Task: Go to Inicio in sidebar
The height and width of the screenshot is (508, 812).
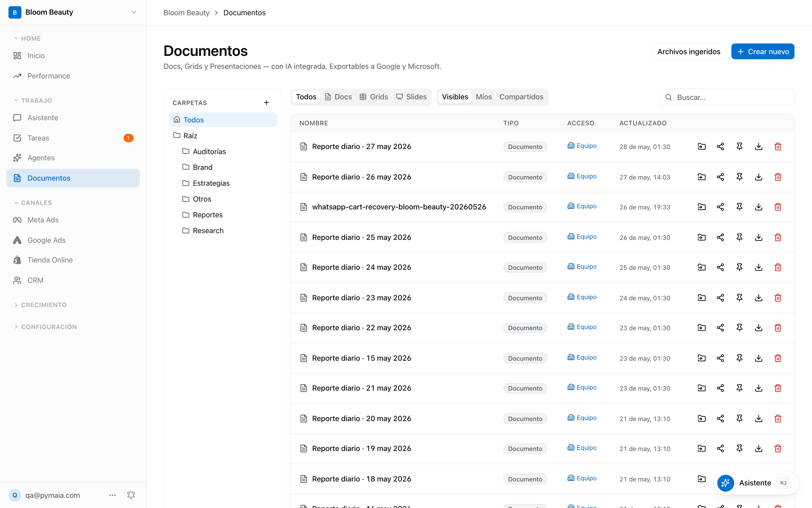Action: point(73,55)
